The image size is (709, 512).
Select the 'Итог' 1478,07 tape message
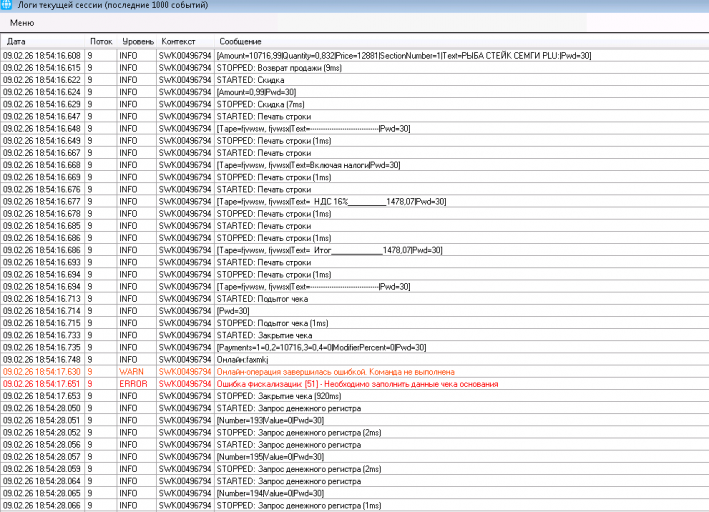click(330, 250)
